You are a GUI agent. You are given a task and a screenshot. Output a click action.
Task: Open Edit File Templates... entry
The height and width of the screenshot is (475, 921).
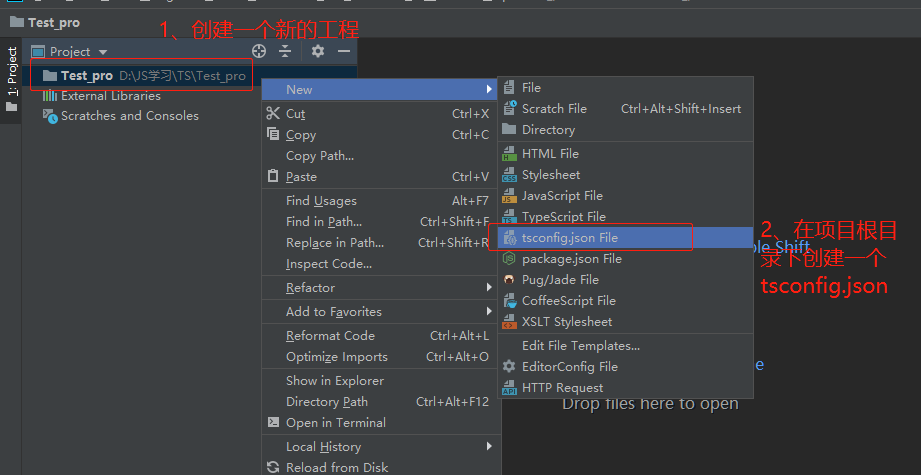pos(626,346)
